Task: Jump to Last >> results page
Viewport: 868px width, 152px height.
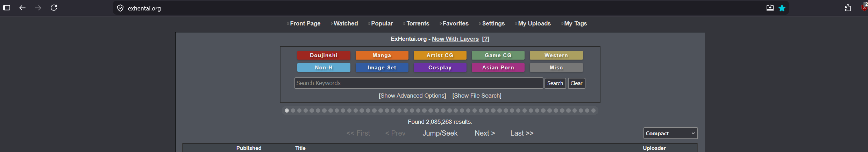Action: click(522, 133)
